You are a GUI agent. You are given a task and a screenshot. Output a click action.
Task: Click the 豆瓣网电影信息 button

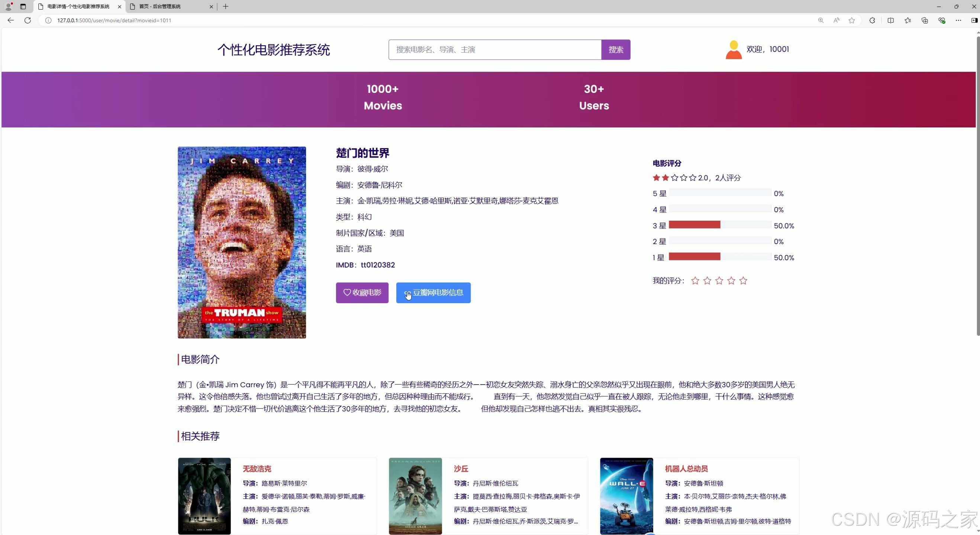tap(433, 293)
